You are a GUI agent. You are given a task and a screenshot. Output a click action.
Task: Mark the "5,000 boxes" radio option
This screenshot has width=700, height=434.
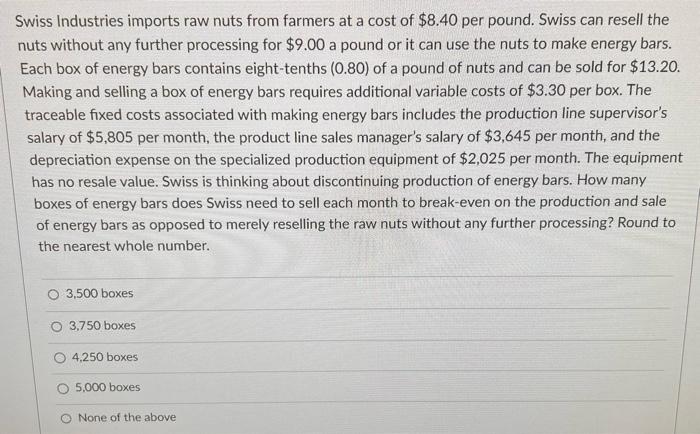(63, 388)
